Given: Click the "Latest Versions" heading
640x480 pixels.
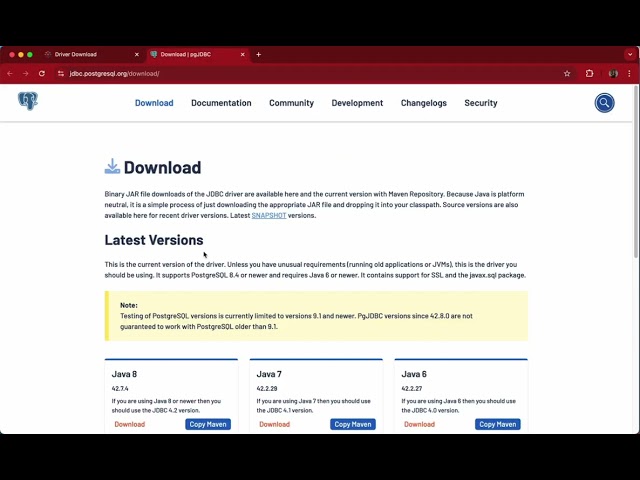Looking at the screenshot, I should pyautogui.click(x=154, y=240).
